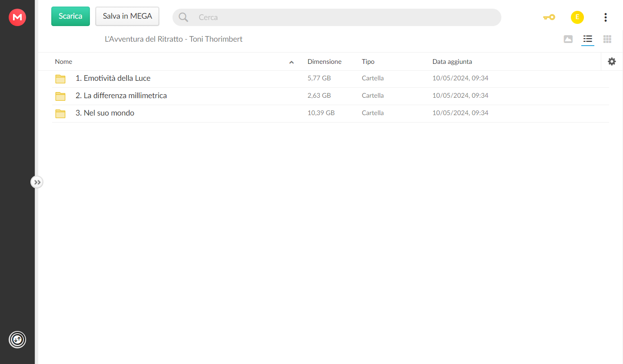The image size is (623, 364).
Task: Click breadcrumb L'Avventura del Ritratto - Toni Thorimbert
Action: [x=174, y=39]
